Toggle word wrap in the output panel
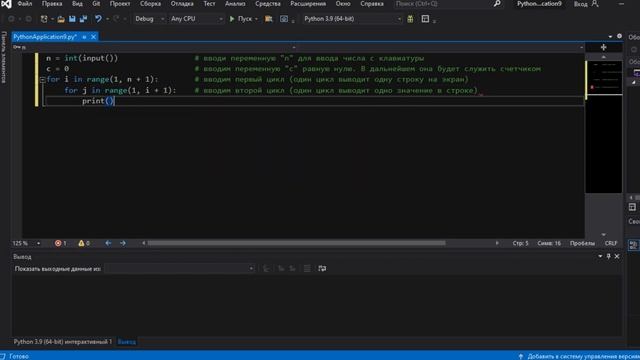640x360 pixels. click(x=322, y=269)
